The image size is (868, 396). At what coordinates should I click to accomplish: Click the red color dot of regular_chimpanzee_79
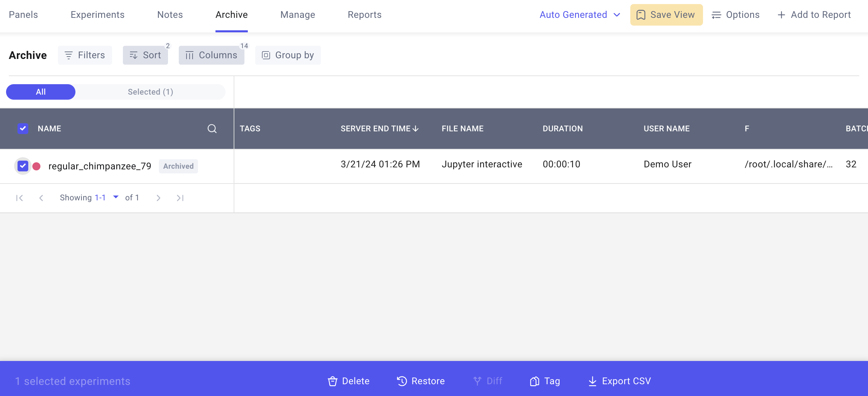click(36, 166)
